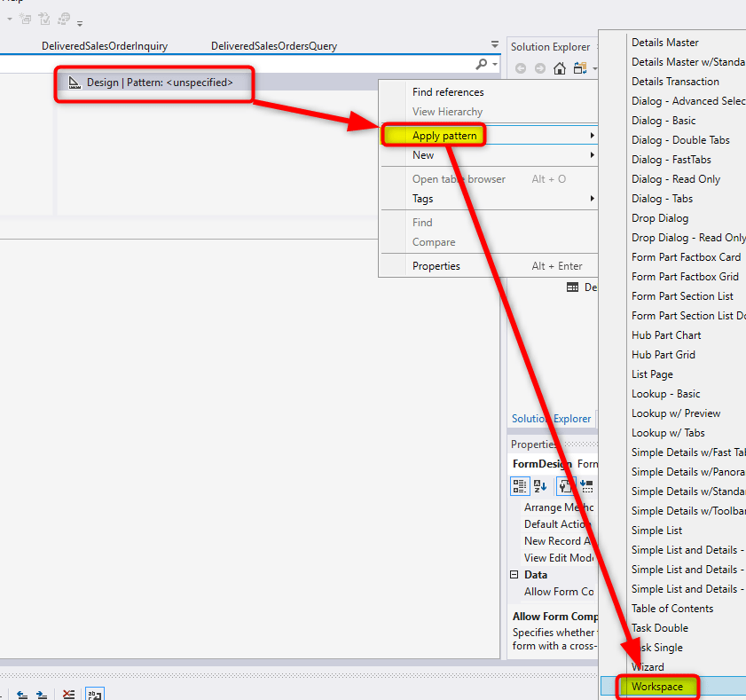Click the Sync with Active Document icon
Viewport: 746px width, 700px height.
(580, 68)
